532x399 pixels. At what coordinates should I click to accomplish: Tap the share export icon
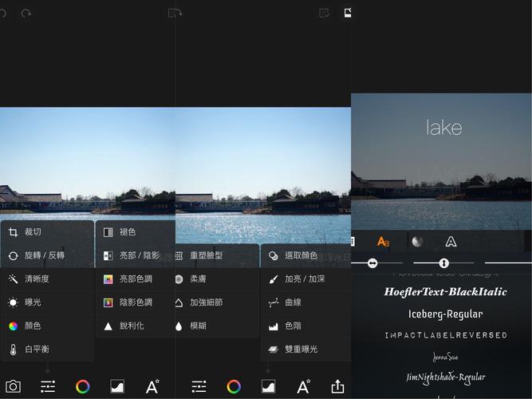[337, 386]
